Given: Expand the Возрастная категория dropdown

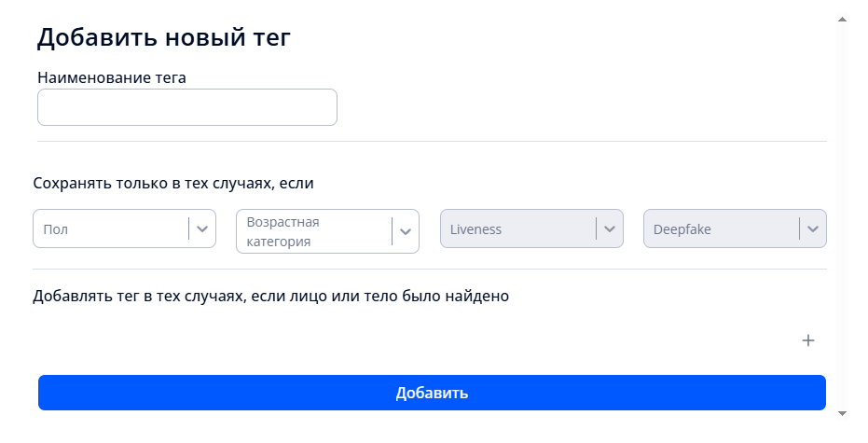Looking at the screenshot, I should click(x=315, y=230).
